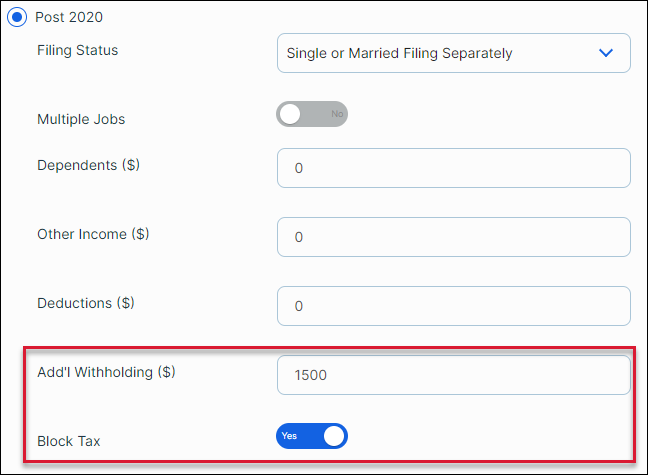Click the Filing Status label
Image resolution: width=648 pixels, height=475 pixels.
77,49
